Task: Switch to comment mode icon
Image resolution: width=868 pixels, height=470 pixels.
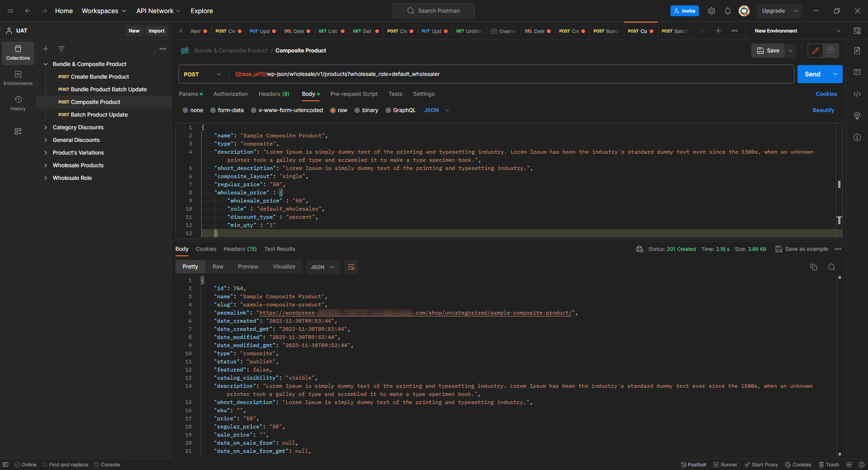Action: tap(830, 51)
